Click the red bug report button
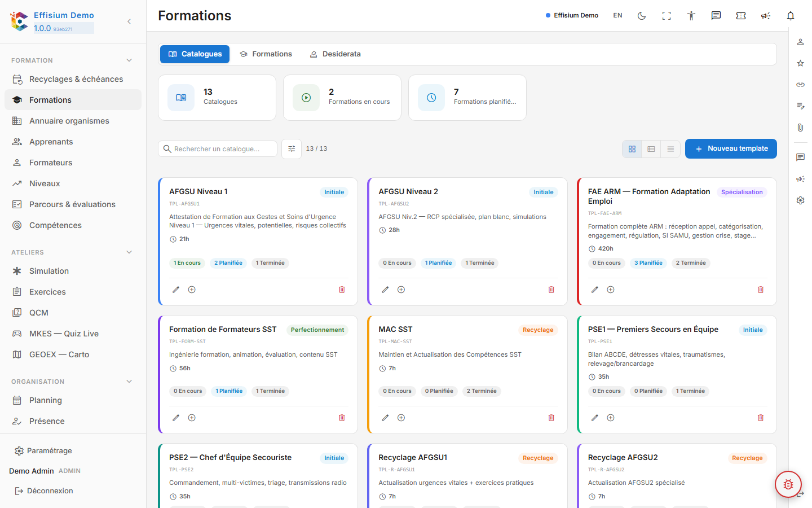Screen dimensions: 812x508 [x=788, y=484]
